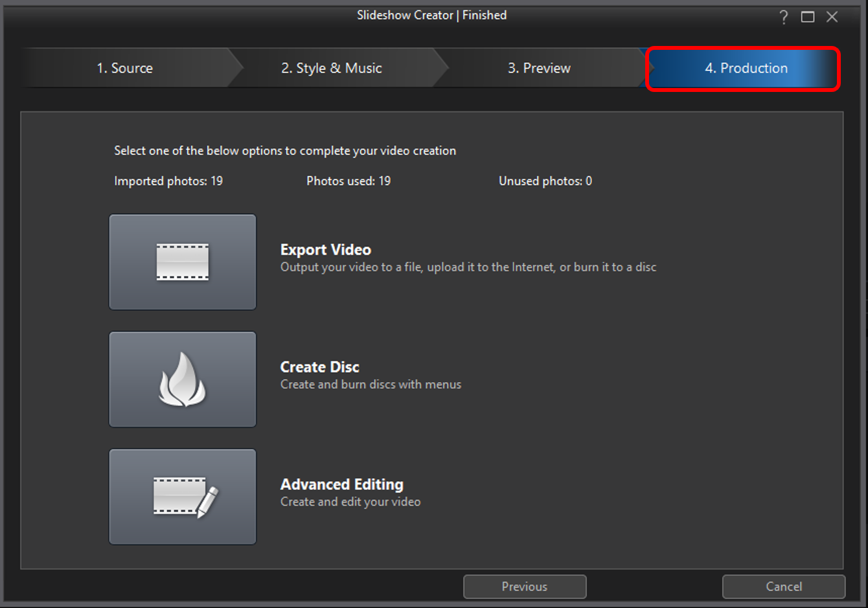
Task: Click the 'Create and burn discs with menus' description
Action: click(x=371, y=385)
